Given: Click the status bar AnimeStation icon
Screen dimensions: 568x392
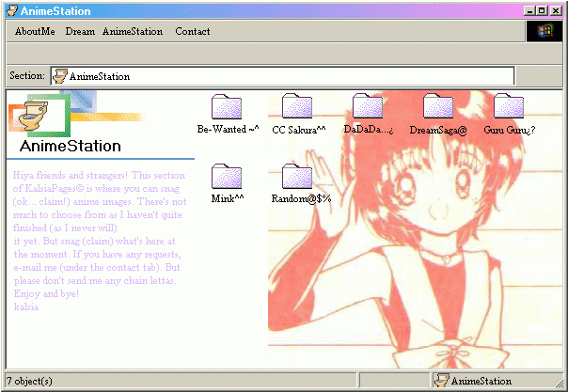Looking at the screenshot, I should [x=441, y=381].
